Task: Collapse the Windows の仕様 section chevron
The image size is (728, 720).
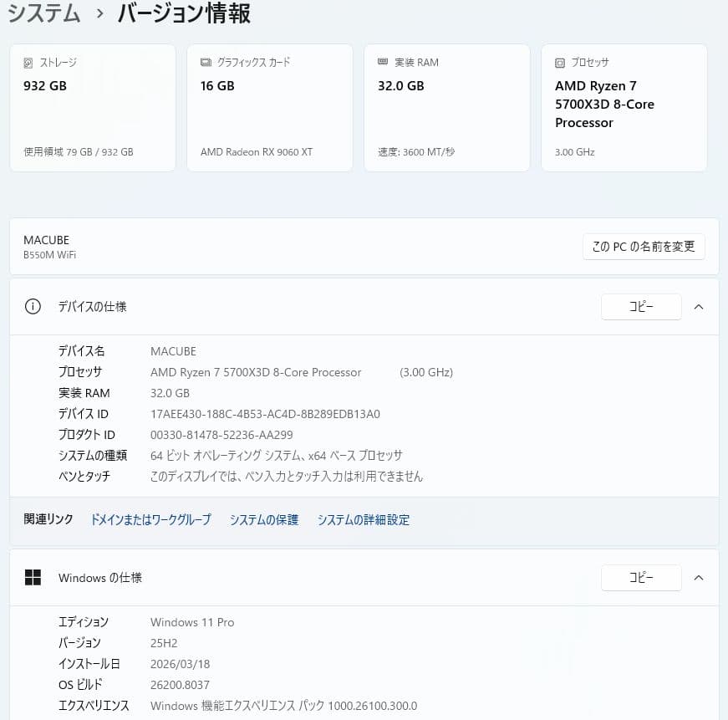Action: click(699, 577)
